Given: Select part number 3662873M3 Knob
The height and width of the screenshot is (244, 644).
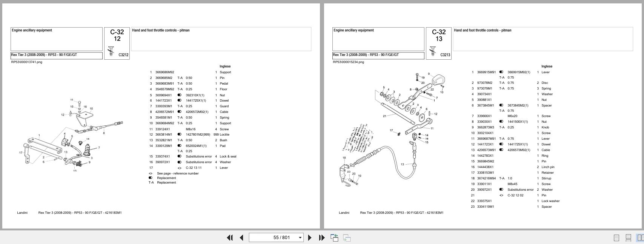Looking at the screenshot, I should [x=486, y=127].
